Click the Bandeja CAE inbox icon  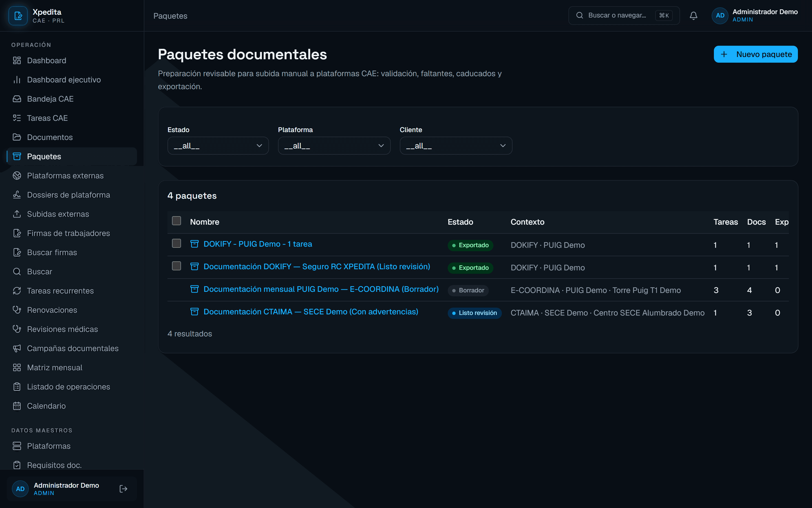(17, 99)
